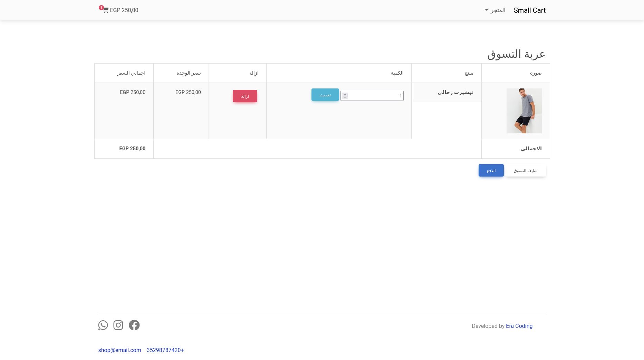Click the تيشيرت رجالي product name
The height and width of the screenshot is (360, 644).
(455, 92)
